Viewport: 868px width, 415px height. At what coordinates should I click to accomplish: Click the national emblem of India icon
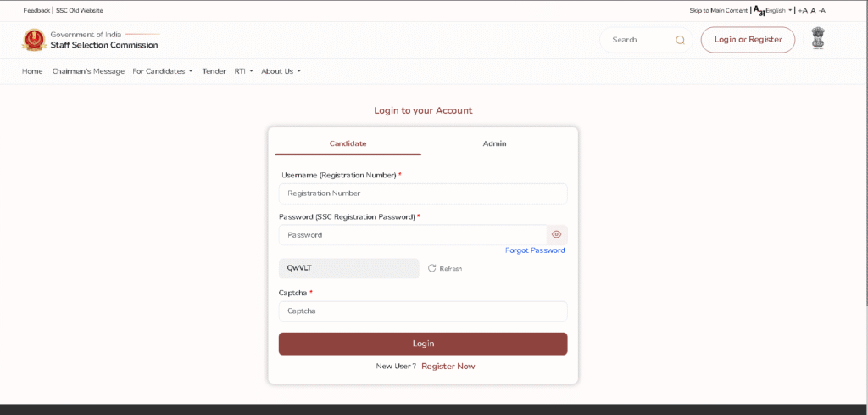point(817,38)
